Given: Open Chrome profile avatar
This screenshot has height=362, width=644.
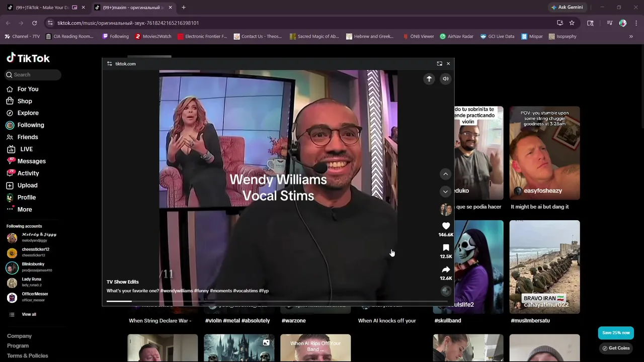Looking at the screenshot, I should pyautogui.click(x=623, y=23).
